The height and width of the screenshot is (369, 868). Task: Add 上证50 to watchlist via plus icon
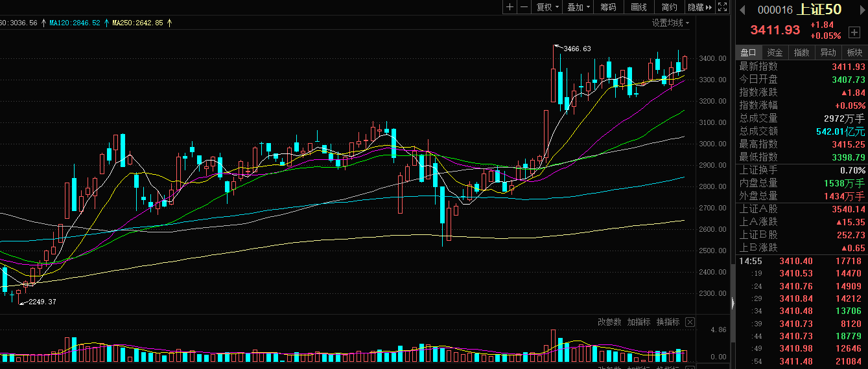click(854, 32)
